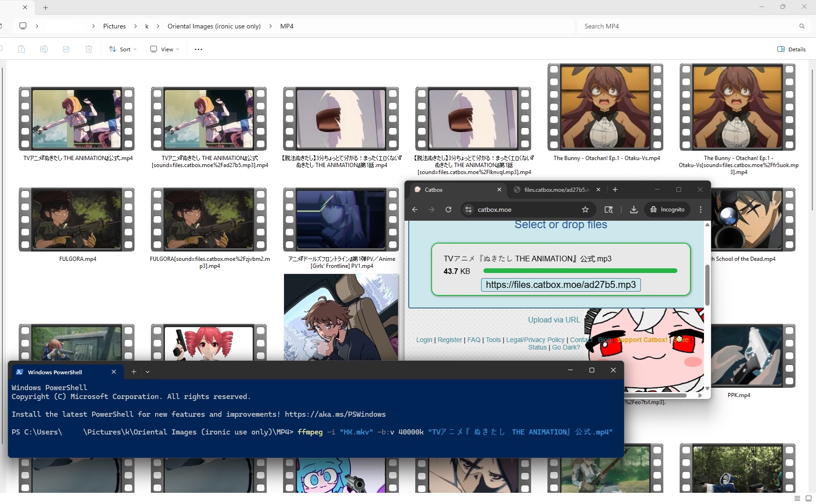Open the View dropdown menu
816x504 pixels.
click(165, 49)
